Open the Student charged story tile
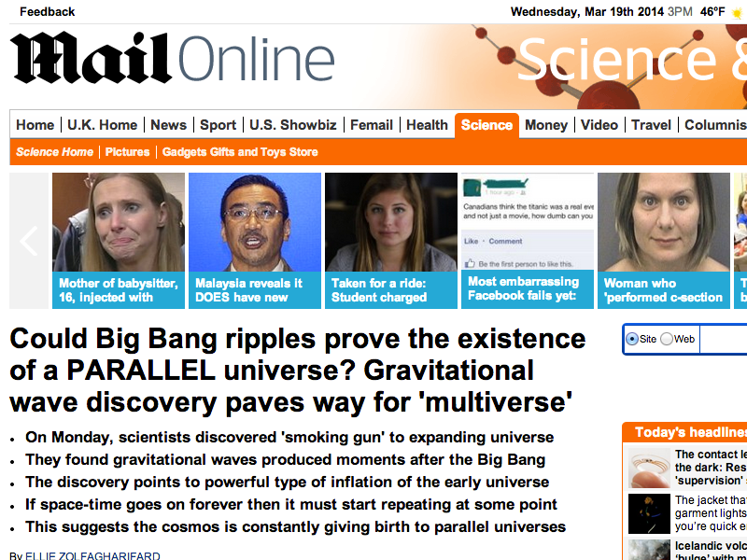The width and height of the screenshot is (747, 560). pyautogui.click(x=391, y=241)
